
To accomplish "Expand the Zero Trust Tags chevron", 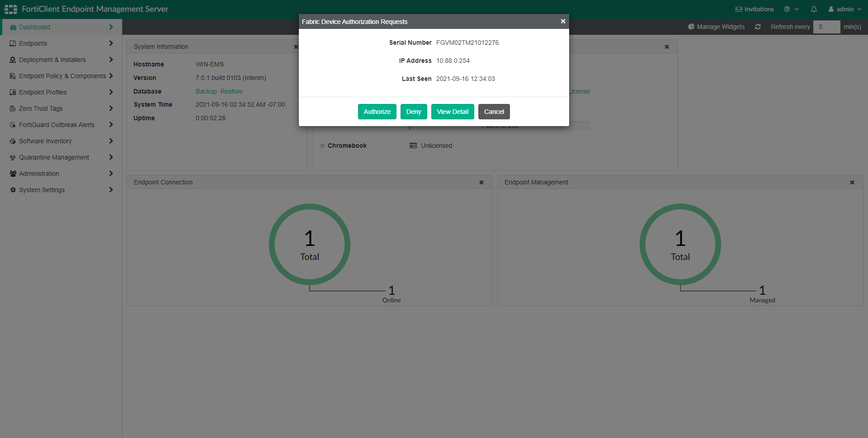I will pyautogui.click(x=111, y=108).
